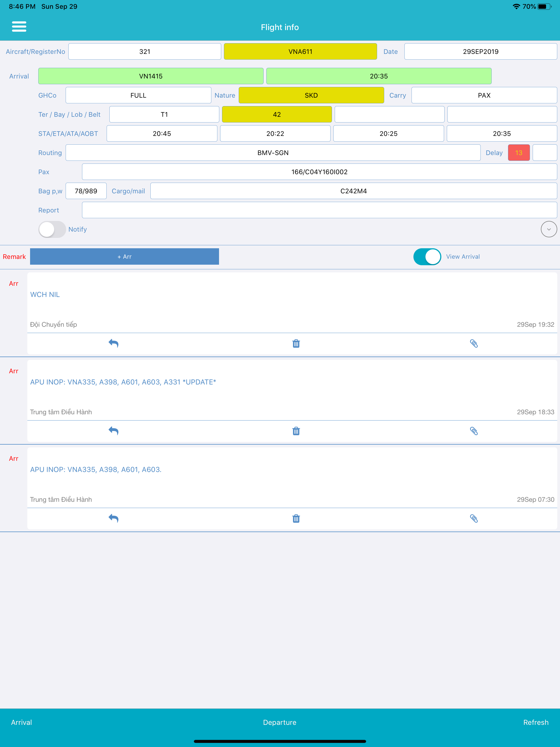Delete the 18:33 APU INOP remark

(296, 431)
